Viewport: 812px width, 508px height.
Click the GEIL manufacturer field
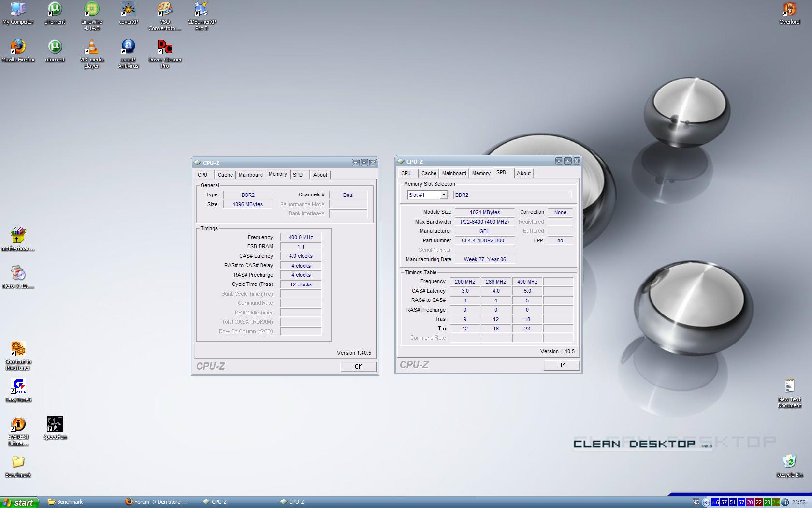[485, 231]
